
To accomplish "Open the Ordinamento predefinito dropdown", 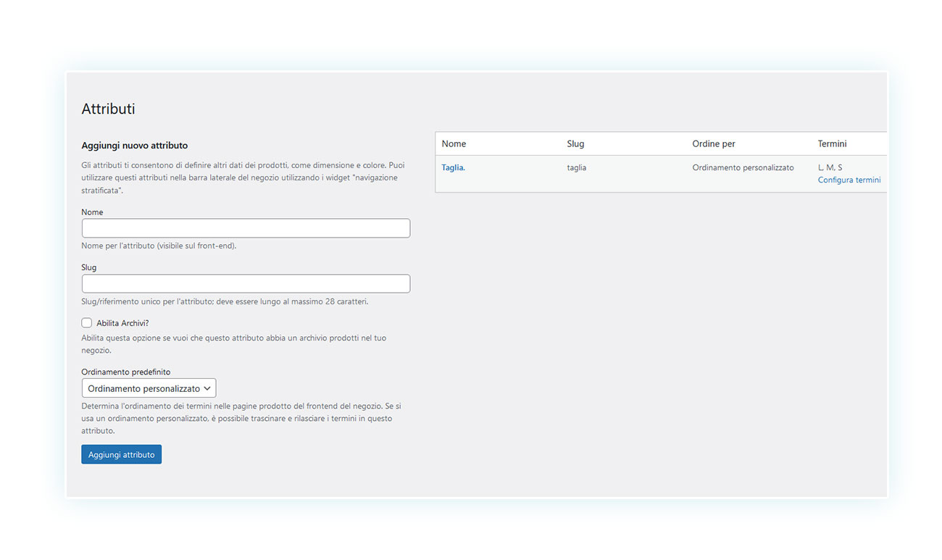I will (x=149, y=388).
